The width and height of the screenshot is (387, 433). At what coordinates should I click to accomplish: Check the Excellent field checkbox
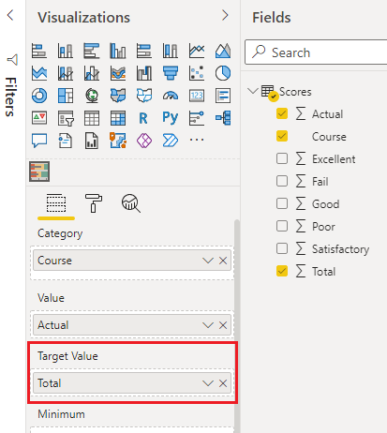(x=282, y=158)
